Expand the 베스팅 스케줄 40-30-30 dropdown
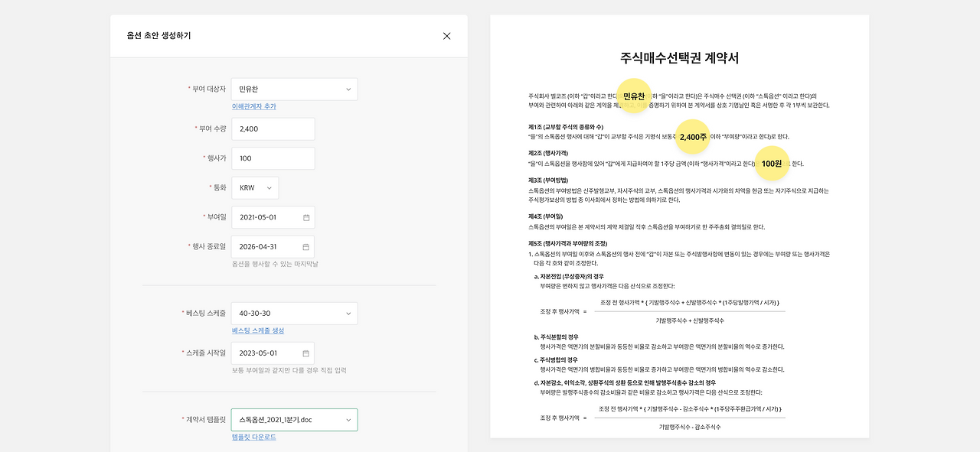 [294, 313]
